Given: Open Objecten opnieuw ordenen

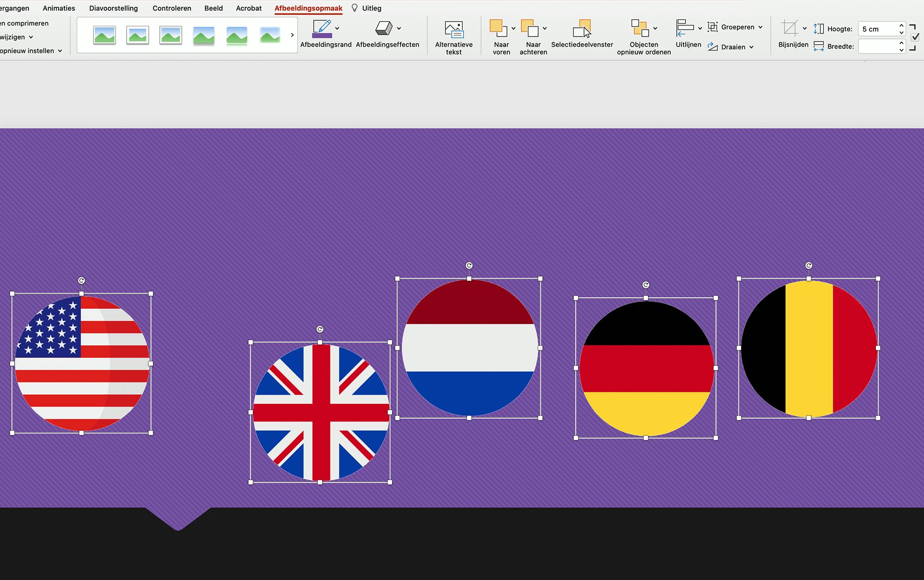Looking at the screenshot, I should click(x=640, y=29).
